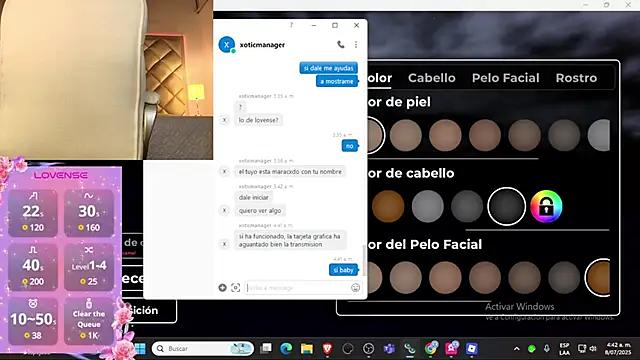The height and width of the screenshot is (360, 640).
Task: Launch Brave browser from the taskbar
Action: coord(327,348)
